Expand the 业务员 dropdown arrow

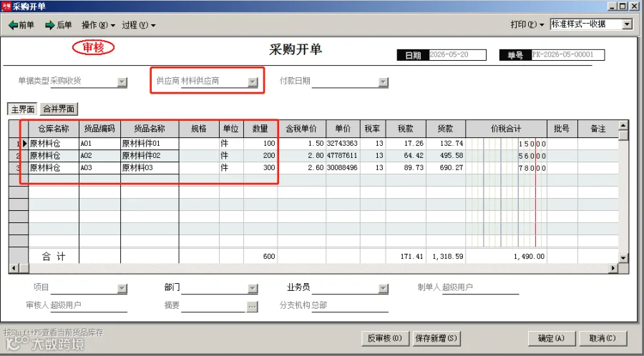click(384, 288)
